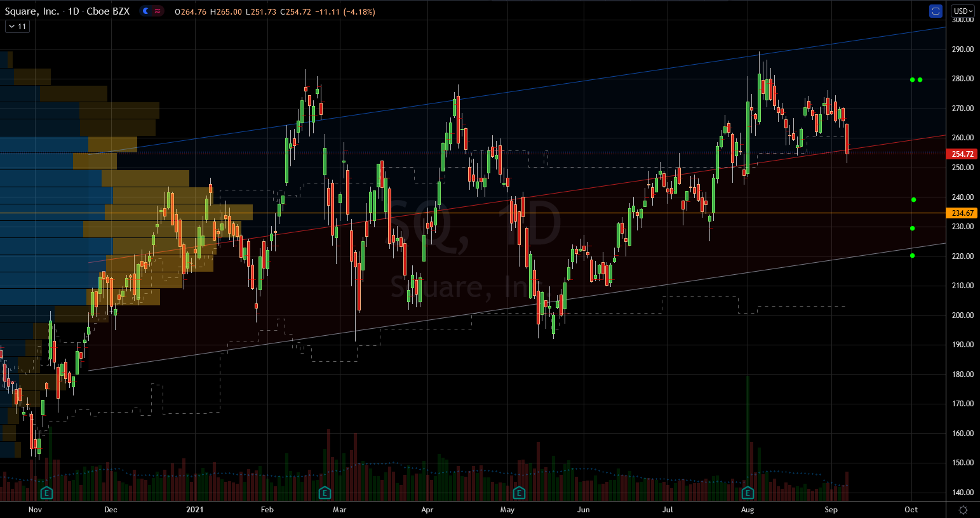Image resolution: width=980 pixels, height=518 pixels.
Task: Click the extended-hours moon icon
Action: (x=146, y=11)
